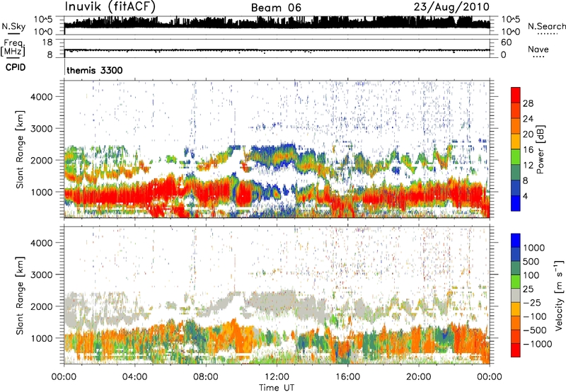Pick the dark green 100–500 velocity swatch
Screen dimensions: 566x392
point(516,268)
